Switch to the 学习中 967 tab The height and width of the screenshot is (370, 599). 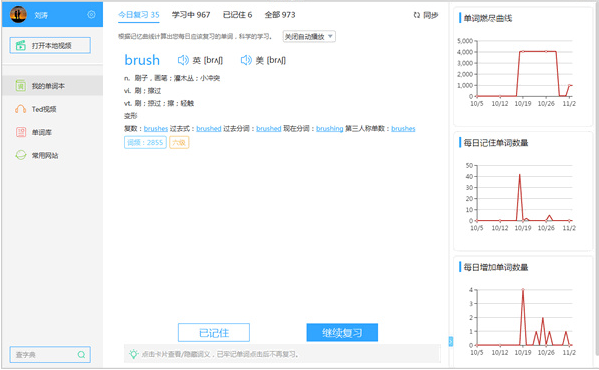coord(191,15)
